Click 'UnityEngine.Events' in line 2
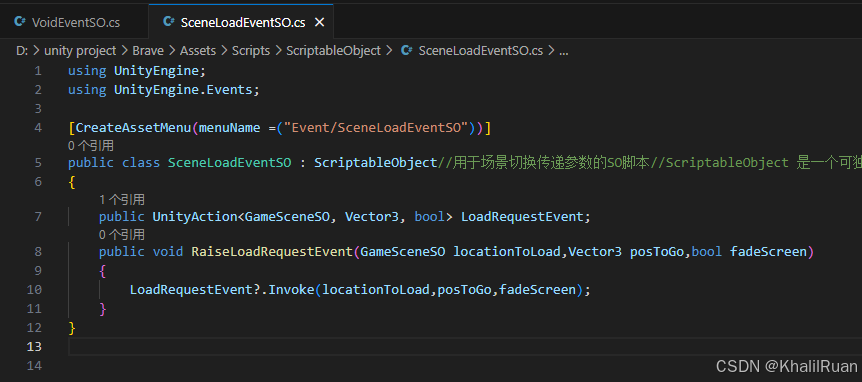862x382 pixels. (184, 90)
